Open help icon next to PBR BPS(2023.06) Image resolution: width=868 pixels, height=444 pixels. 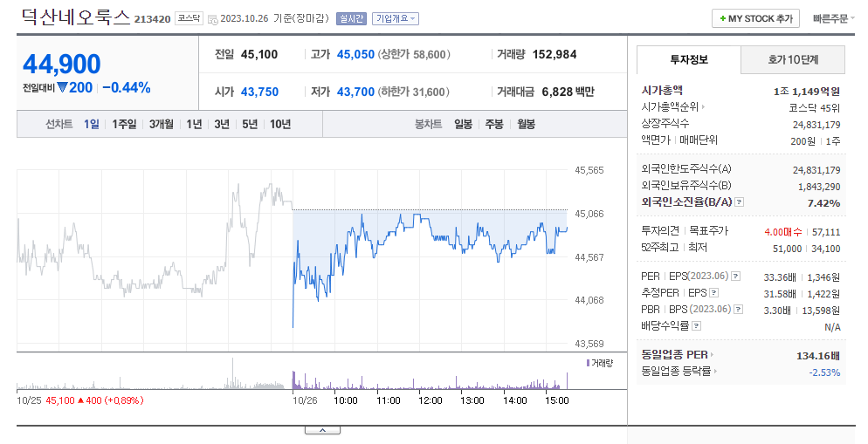pos(739,309)
